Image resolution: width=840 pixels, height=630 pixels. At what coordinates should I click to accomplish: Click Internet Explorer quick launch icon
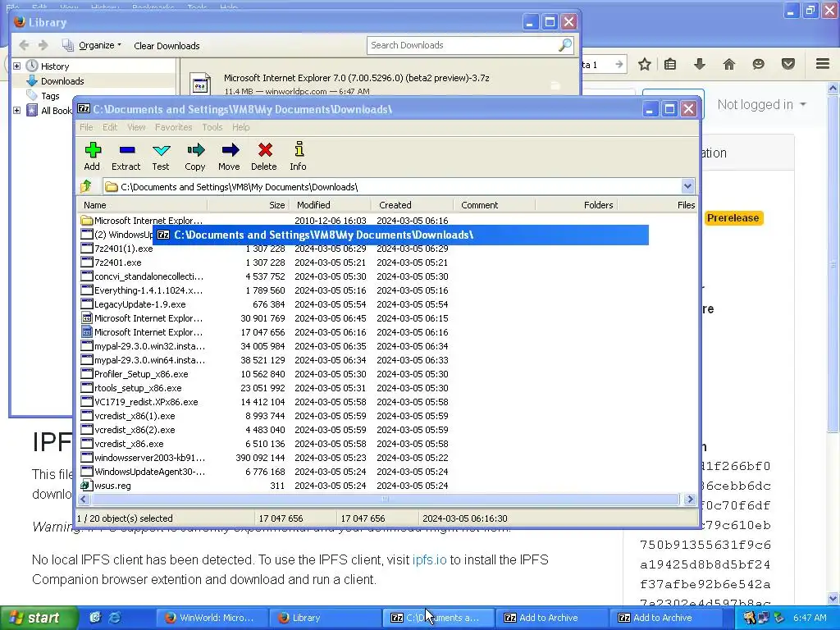click(x=115, y=618)
